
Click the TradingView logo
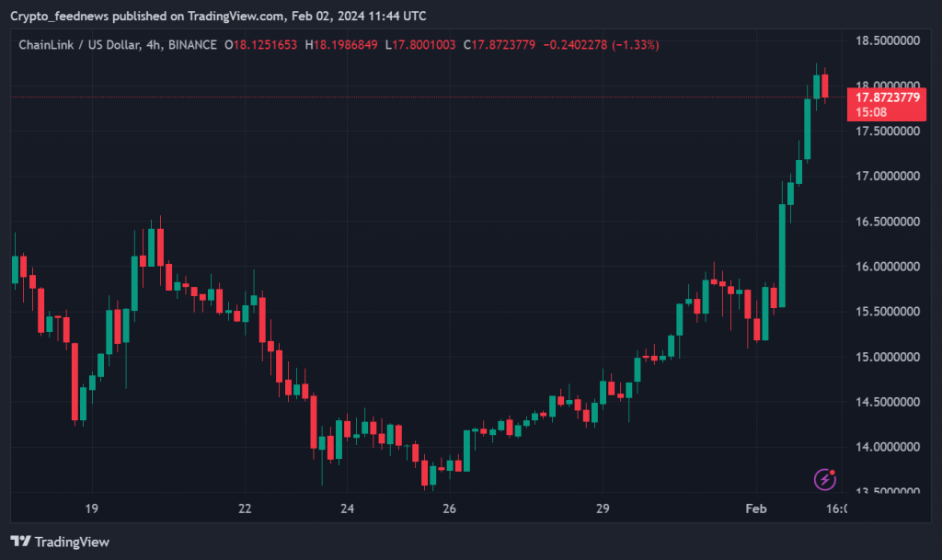pyautogui.click(x=60, y=542)
